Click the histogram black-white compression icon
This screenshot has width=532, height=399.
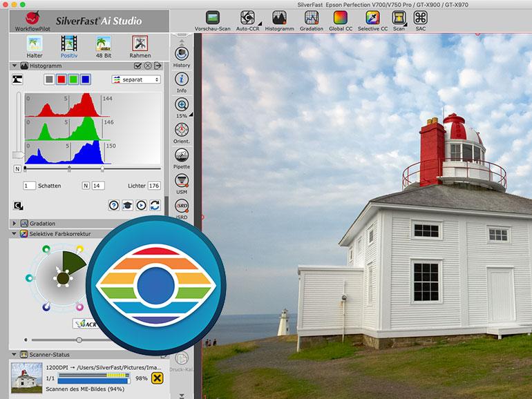[x=17, y=79]
